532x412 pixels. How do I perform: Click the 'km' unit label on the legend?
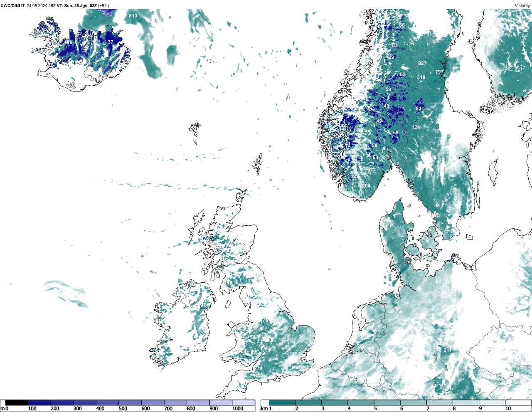click(x=264, y=409)
